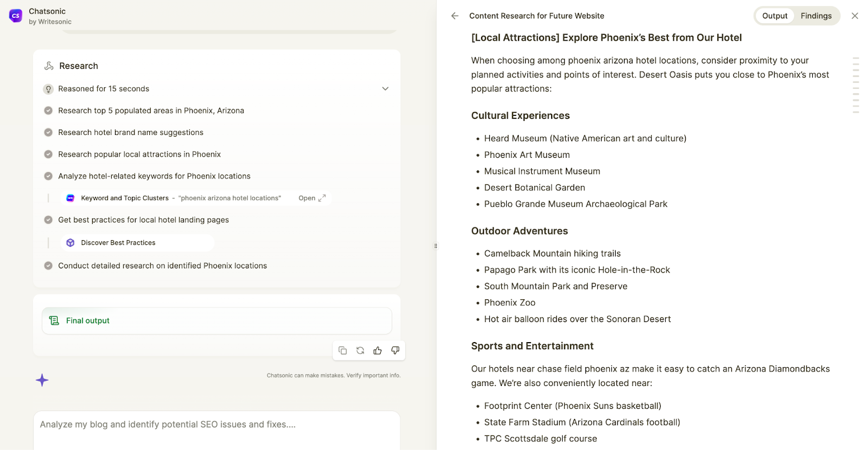The image size is (868, 450).
Task: Click the Research hotel brand name suggestions step
Action: point(131,132)
